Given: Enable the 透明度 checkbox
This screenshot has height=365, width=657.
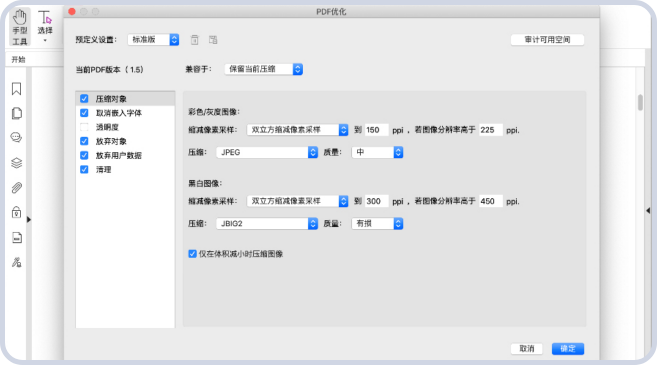Looking at the screenshot, I should [x=84, y=127].
